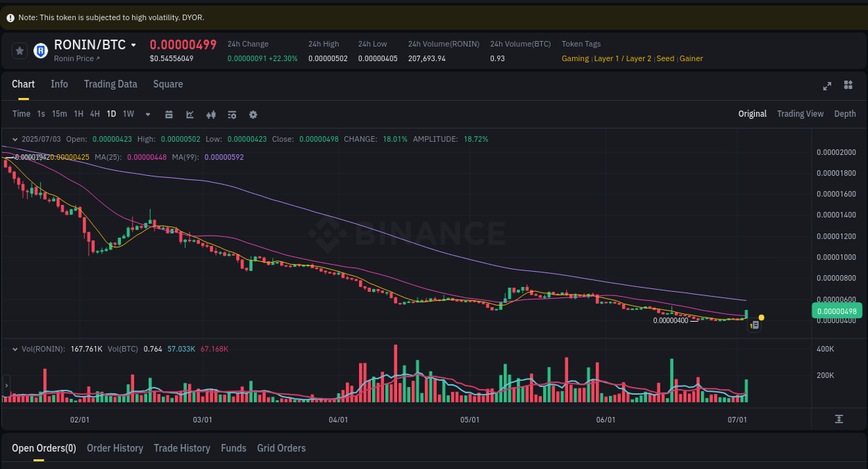
Task: Click the favorite star beside RONIN/BTC
Action: [19, 50]
